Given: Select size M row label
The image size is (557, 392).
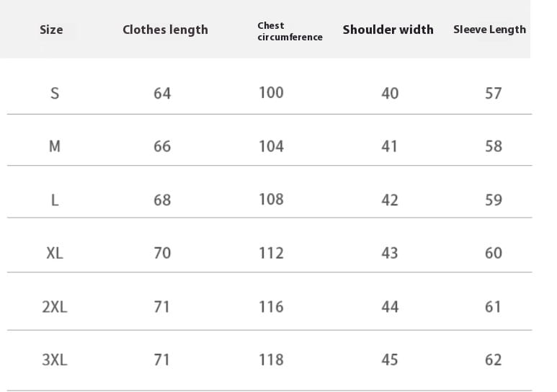Looking at the screenshot, I should [54, 146].
